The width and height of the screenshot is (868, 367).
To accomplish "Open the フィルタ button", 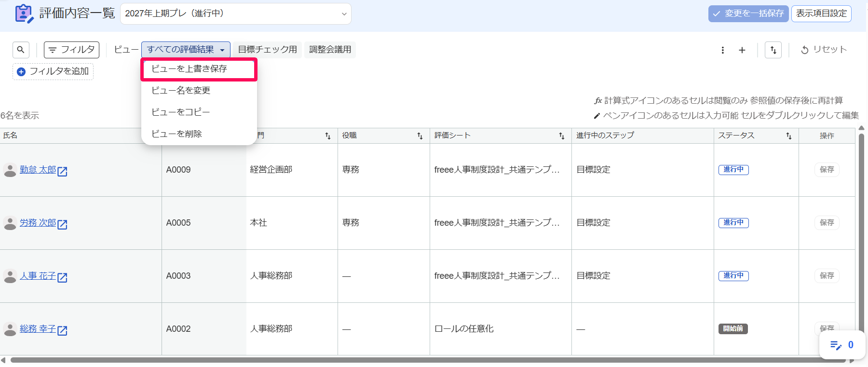I will coord(72,50).
